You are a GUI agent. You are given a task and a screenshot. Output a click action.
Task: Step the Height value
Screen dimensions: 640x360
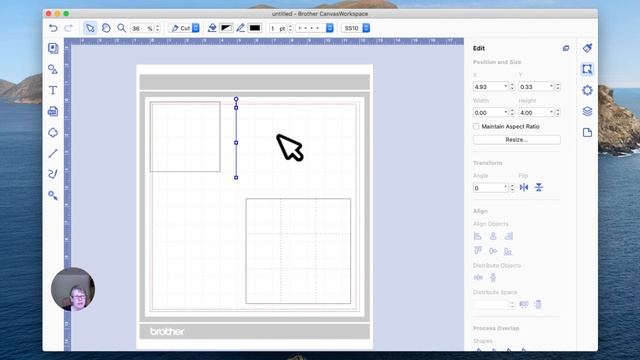click(x=558, y=112)
